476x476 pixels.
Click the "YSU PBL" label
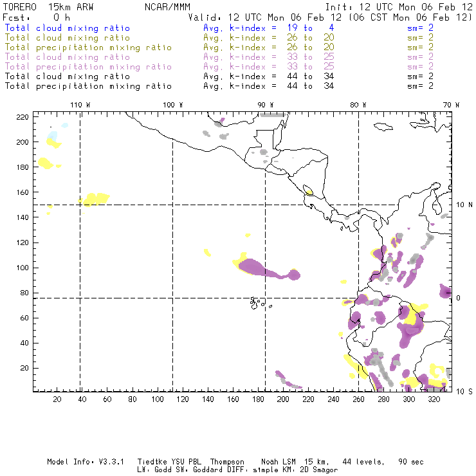coord(186,462)
